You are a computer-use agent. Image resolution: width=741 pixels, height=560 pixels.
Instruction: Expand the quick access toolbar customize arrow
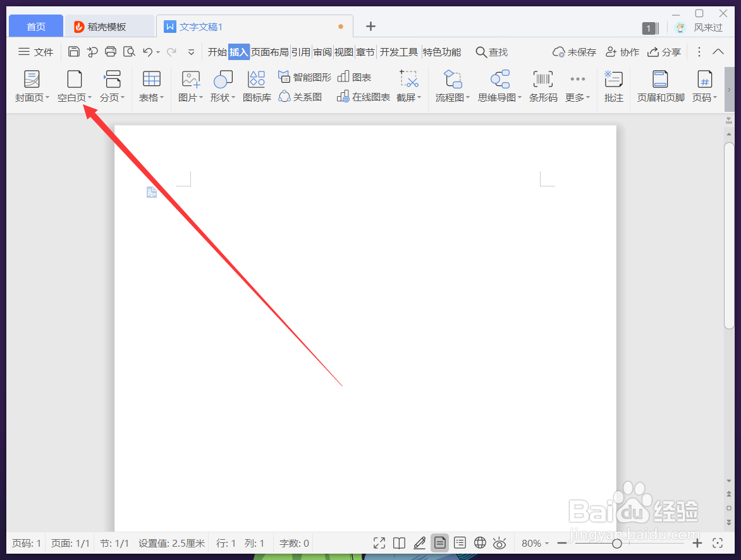[x=191, y=52]
